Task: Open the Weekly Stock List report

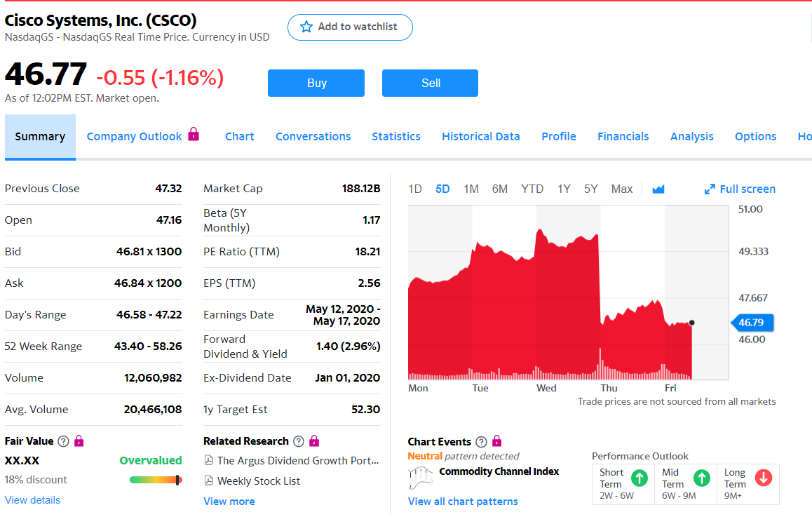Action: click(x=259, y=481)
